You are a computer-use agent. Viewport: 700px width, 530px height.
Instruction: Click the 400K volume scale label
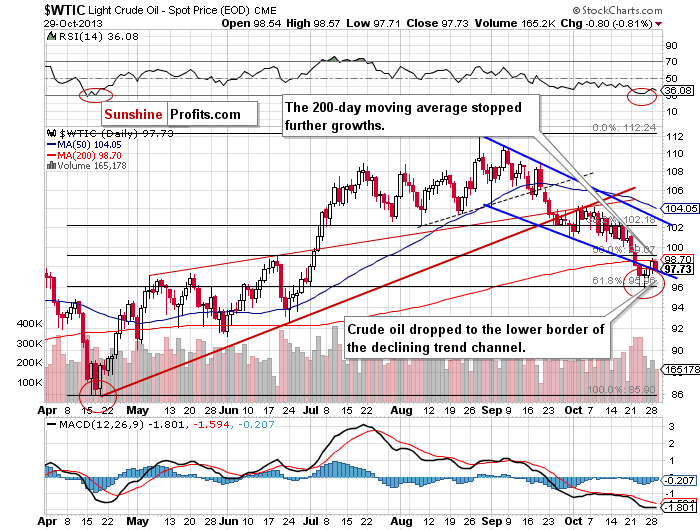point(29,324)
